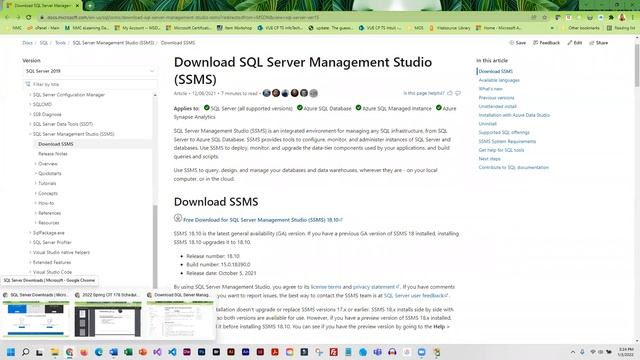Screen dimensions: 640x360
Task: Open the privacy statement link
Action: [375, 287]
